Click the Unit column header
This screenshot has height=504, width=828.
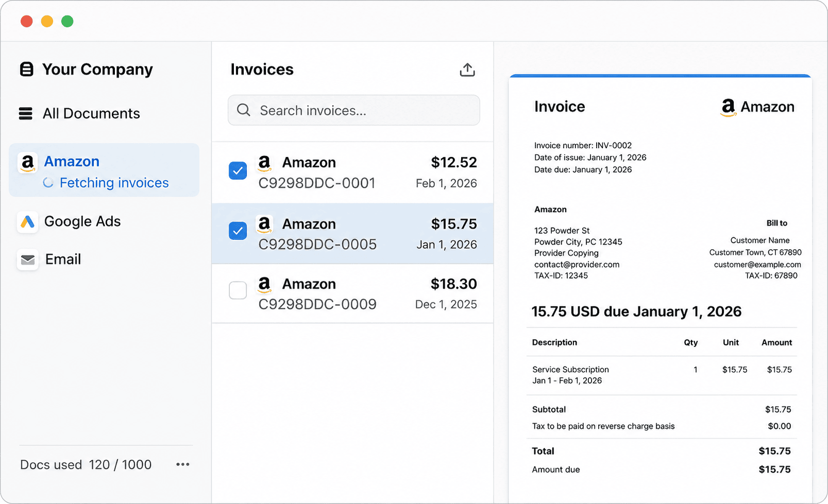click(x=731, y=342)
